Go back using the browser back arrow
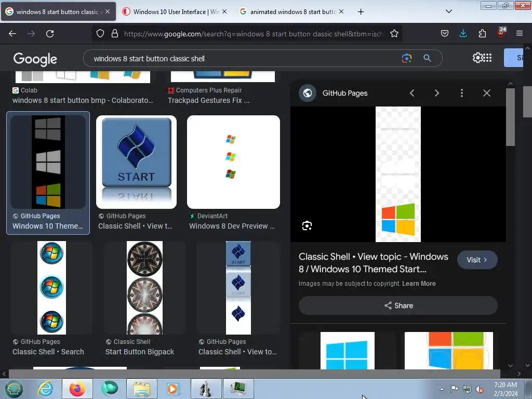The width and height of the screenshot is (532, 399). tap(12, 34)
